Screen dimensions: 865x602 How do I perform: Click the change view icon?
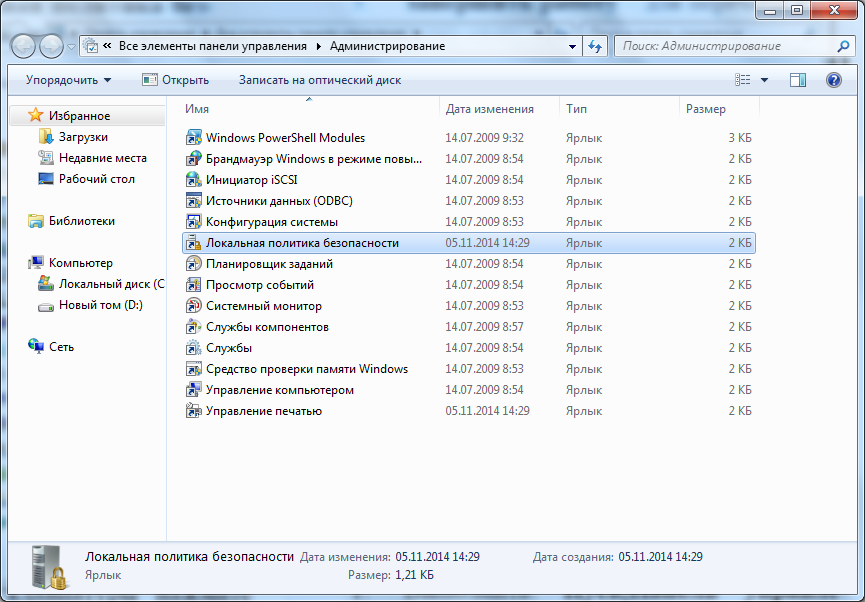coord(743,80)
